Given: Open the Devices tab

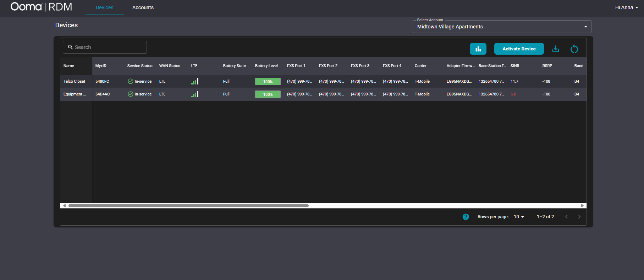Looking at the screenshot, I should coord(105,7).
